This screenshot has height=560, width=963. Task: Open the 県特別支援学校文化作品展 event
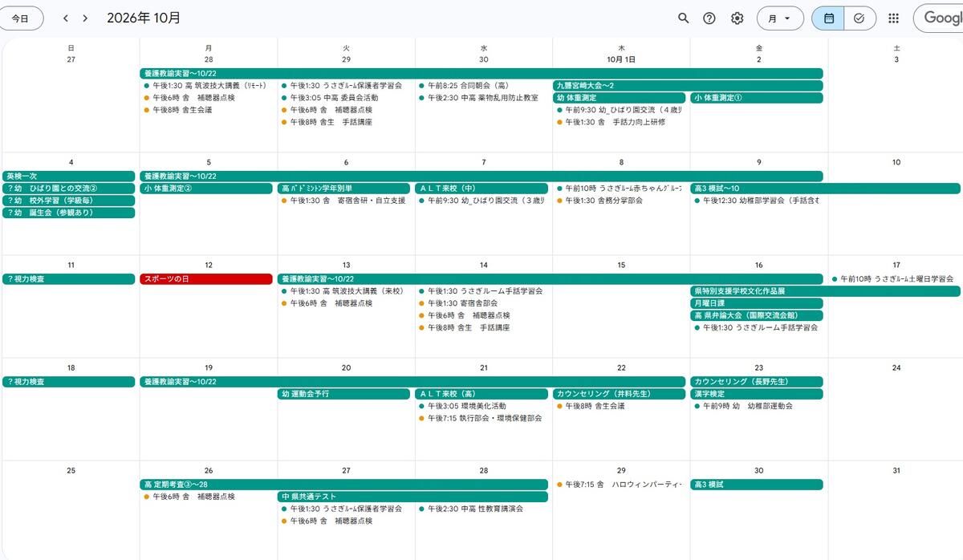click(827, 291)
